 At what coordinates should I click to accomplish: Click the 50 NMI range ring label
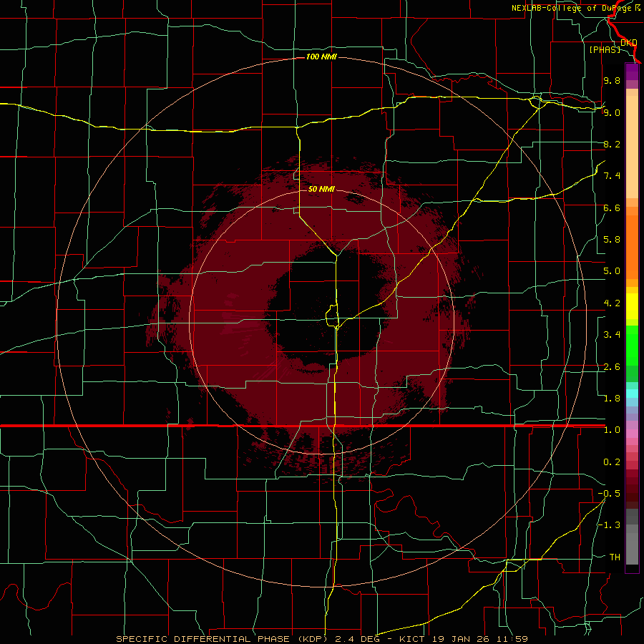coord(321,189)
